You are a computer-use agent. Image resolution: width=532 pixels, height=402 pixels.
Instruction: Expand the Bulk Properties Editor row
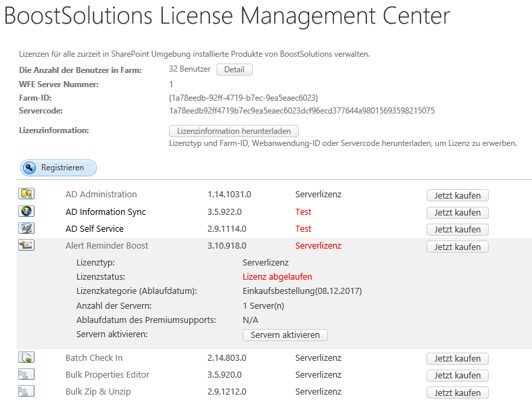[x=107, y=375]
